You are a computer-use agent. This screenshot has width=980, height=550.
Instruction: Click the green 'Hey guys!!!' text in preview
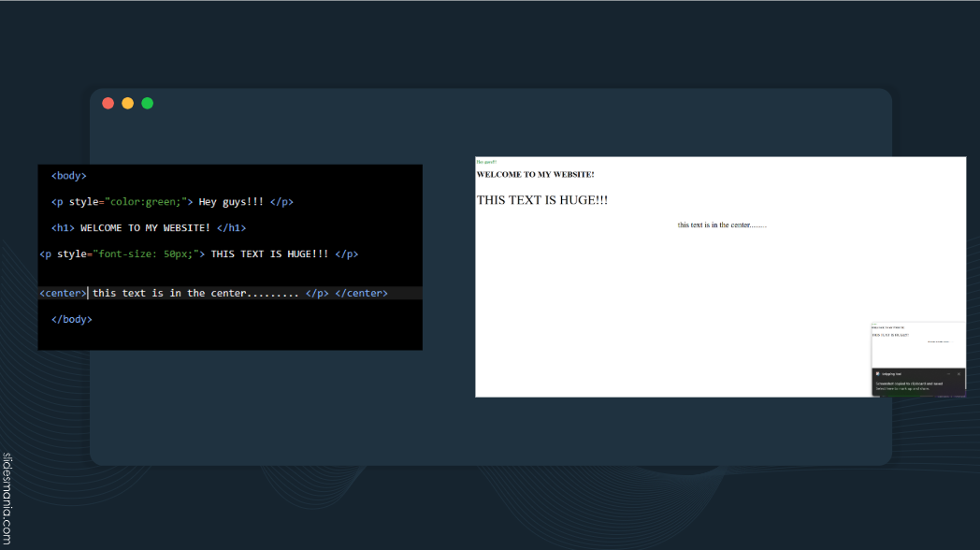[x=486, y=162]
